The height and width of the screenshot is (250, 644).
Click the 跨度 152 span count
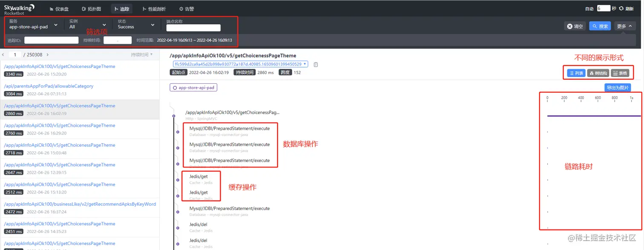click(290, 72)
